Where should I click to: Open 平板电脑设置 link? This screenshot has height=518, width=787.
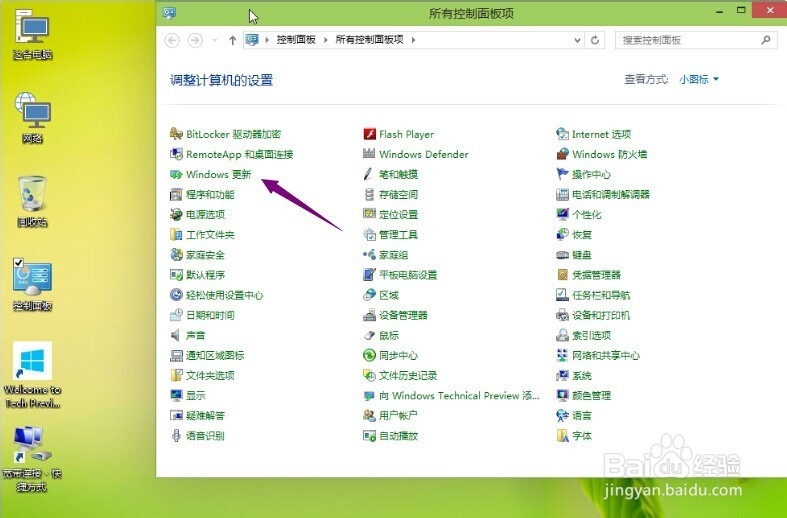(x=408, y=275)
